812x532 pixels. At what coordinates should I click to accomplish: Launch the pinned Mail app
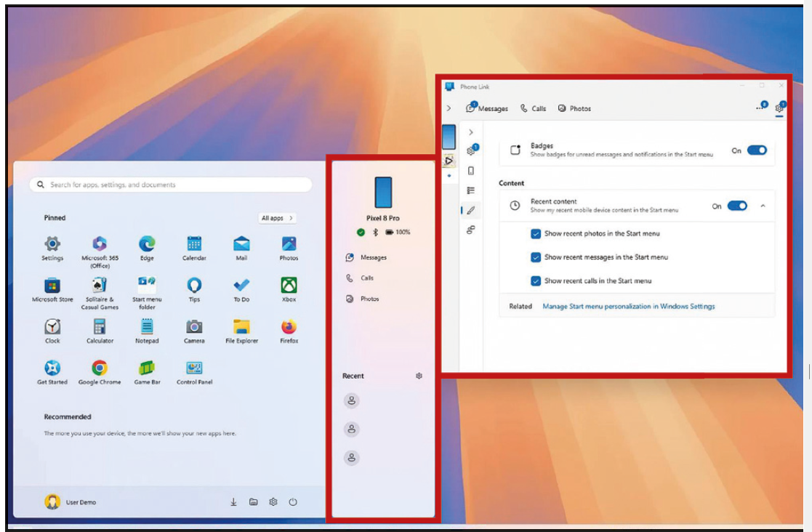tap(241, 248)
